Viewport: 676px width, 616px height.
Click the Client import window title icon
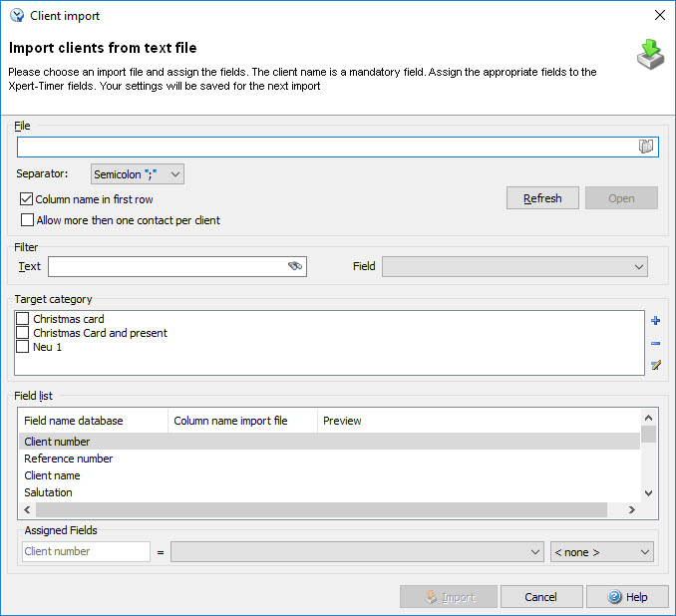tap(16, 16)
